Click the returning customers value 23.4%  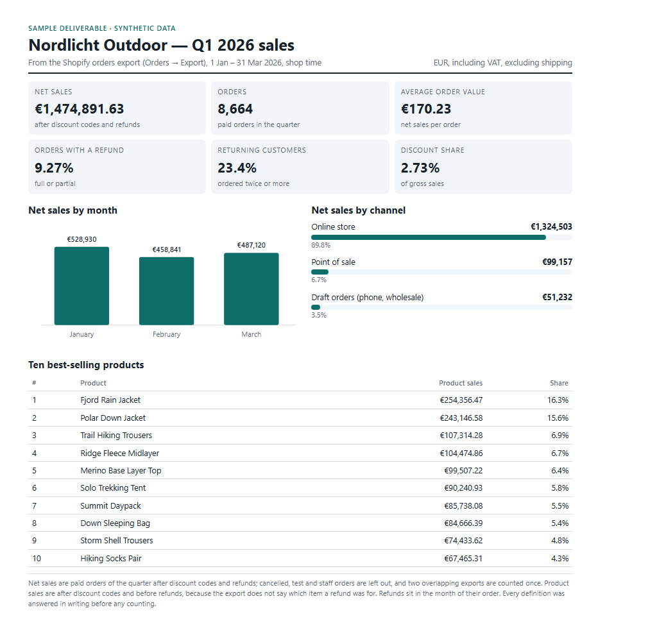(237, 168)
